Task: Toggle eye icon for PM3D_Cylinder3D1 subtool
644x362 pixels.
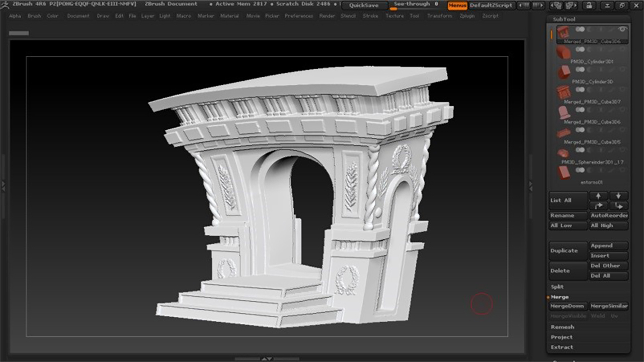Action: tap(622, 50)
